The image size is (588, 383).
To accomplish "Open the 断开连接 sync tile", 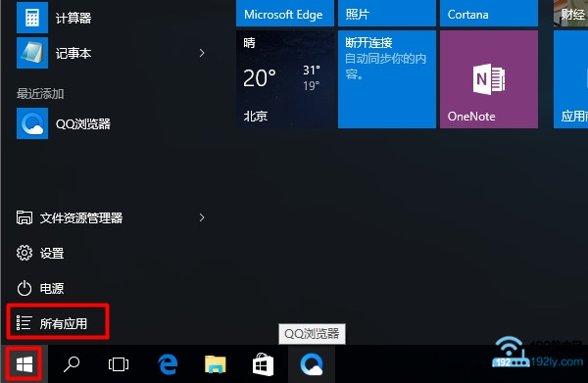I will [x=387, y=79].
